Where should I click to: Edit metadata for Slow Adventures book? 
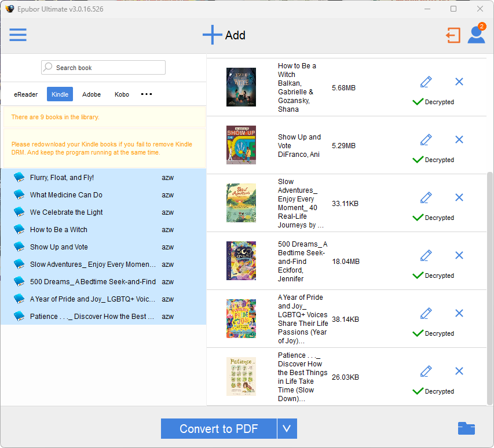point(426,197)
